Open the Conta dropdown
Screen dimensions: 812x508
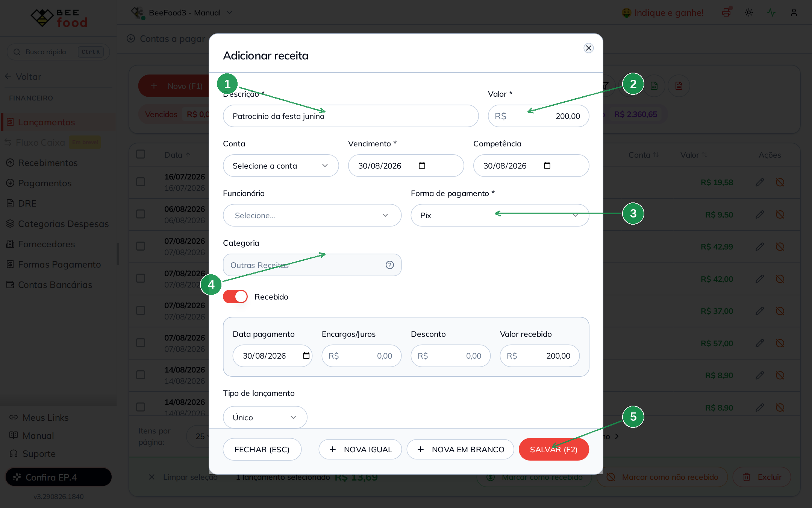click(281, 166)
